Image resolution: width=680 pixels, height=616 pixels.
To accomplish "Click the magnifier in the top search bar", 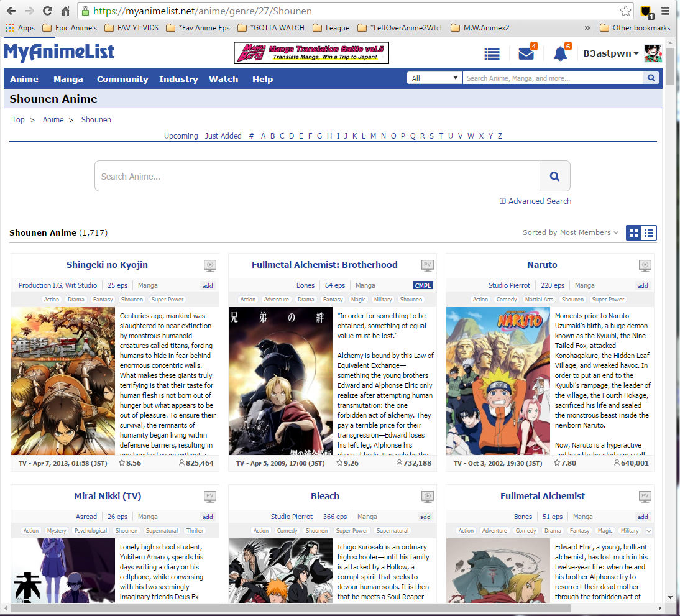I will click(651, 78).
